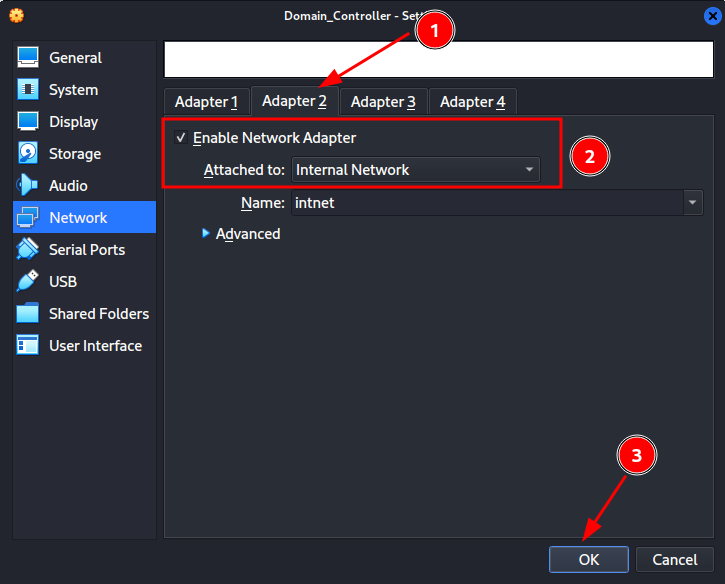725x584 pixels.
Task: Click the VirtualBox gear icon in title bar
Action: [16, 16]
